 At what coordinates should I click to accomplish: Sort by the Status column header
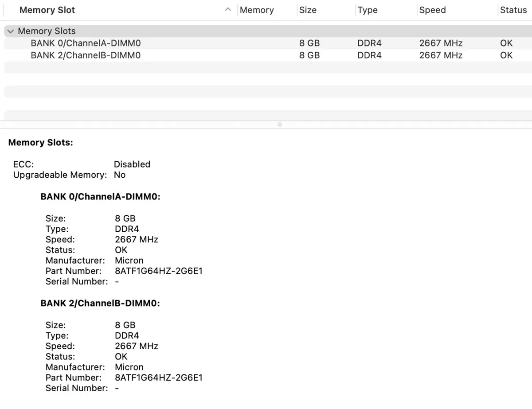(514, 10)
